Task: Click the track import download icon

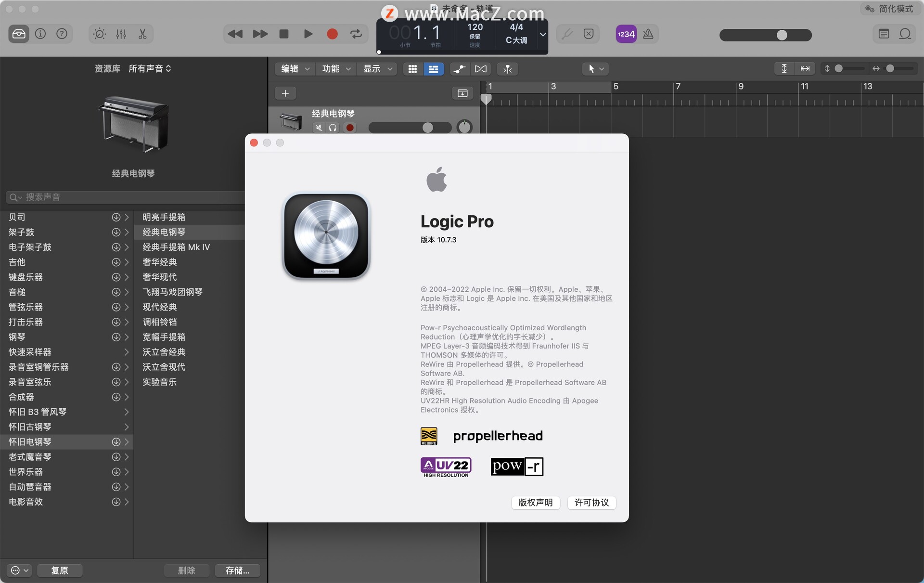Action: click(x=462, y=93)
